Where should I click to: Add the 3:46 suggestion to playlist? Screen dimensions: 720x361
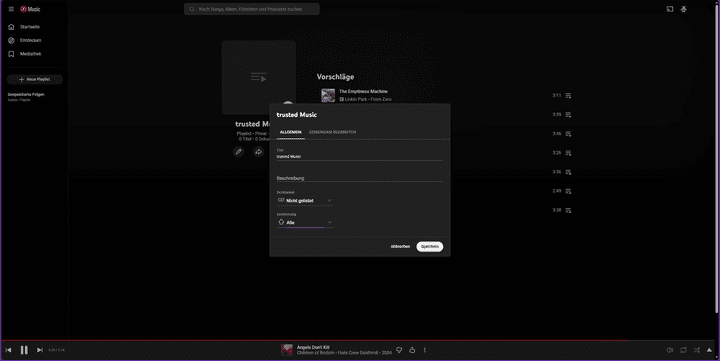click(x=568, y=134)
